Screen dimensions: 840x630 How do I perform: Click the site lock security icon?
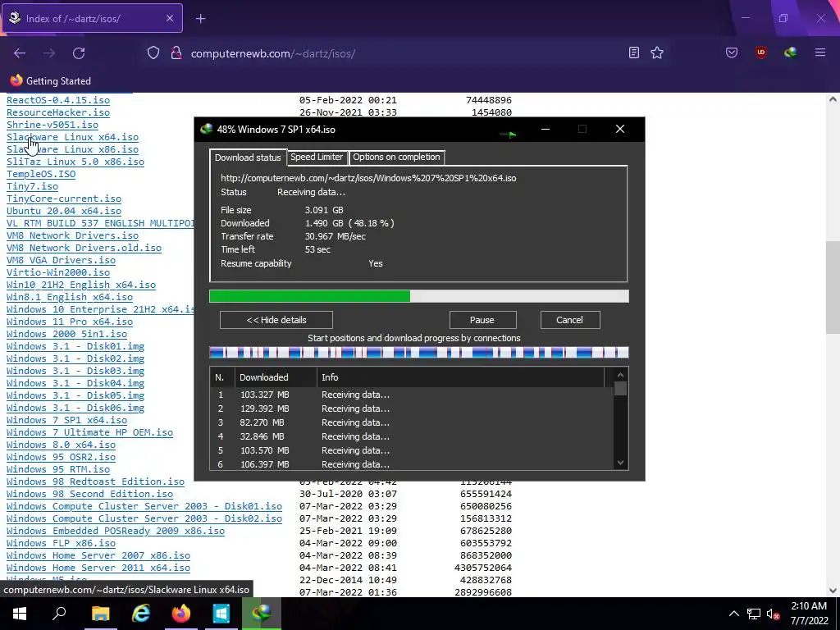176,53
